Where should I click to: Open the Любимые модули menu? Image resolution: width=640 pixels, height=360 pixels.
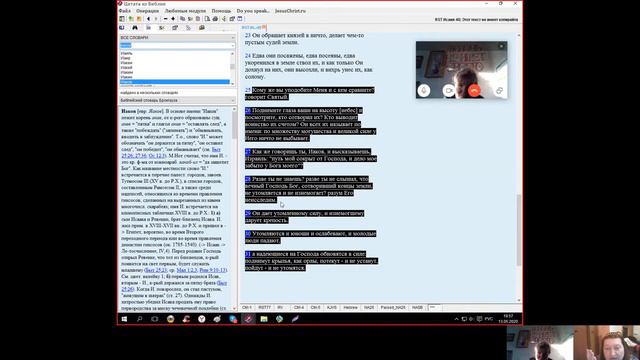(185, 11)
